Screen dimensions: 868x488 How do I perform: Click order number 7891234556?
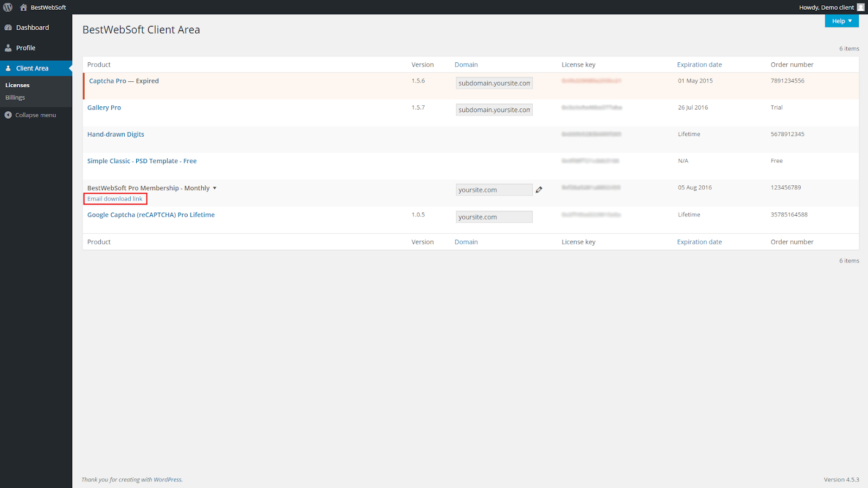(788, 81)
